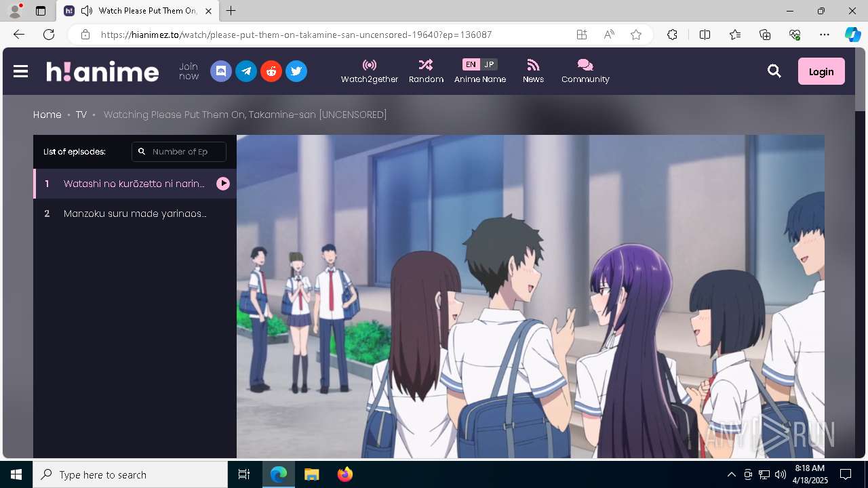This screenshot has width=868, height=488.
Task: Open the Copilot sidebar
Action: (x=852, y=35)
